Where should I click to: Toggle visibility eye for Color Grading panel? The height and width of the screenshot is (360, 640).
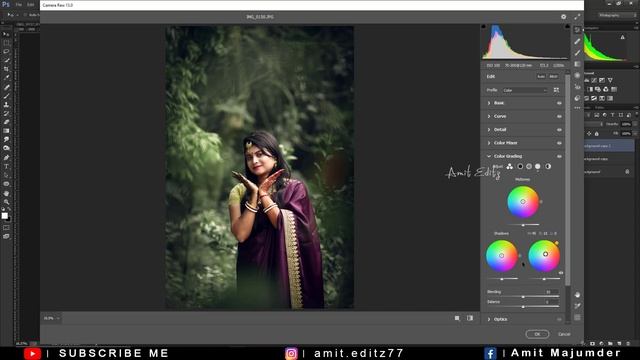pos(559,156)
